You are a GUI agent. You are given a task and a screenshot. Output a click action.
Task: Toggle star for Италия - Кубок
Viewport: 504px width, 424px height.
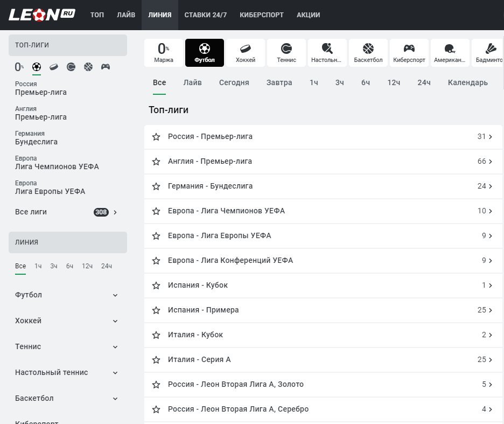[156, 335]
